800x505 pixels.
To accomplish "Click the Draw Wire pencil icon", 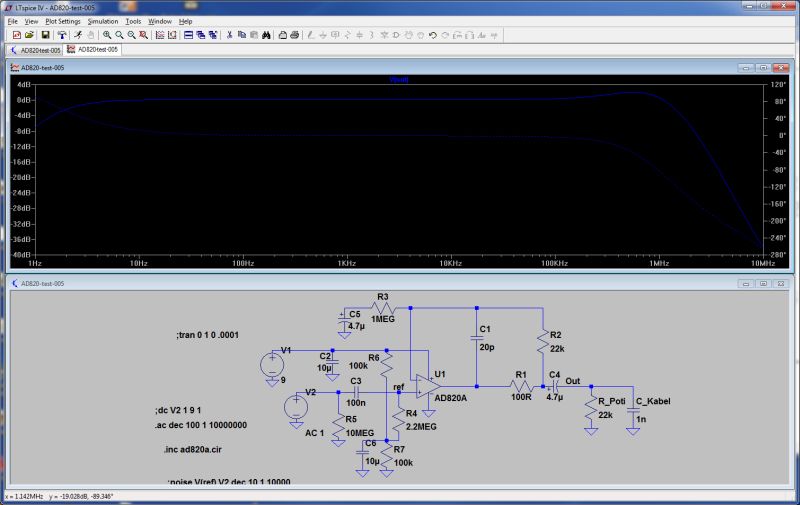I will [x=311, y=35].
